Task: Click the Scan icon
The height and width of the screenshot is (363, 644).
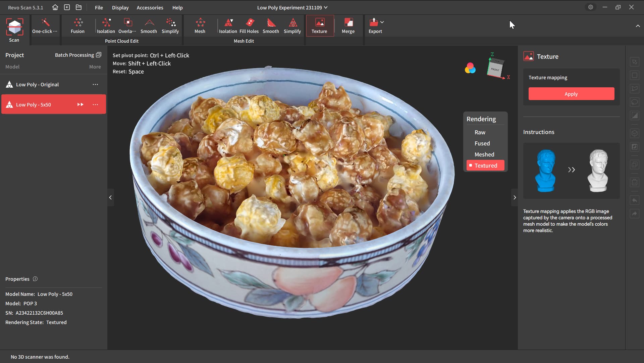Action: tap(14, 28)
